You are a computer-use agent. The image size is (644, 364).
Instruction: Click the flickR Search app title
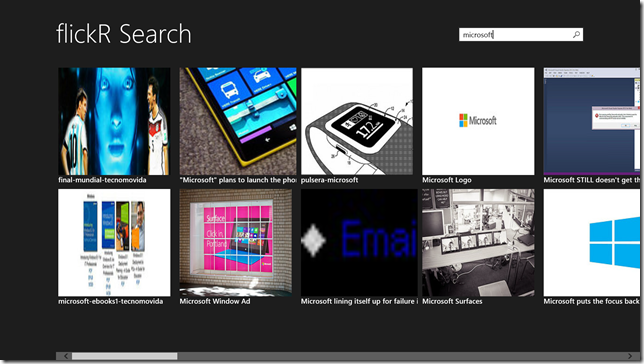point(124,34)
